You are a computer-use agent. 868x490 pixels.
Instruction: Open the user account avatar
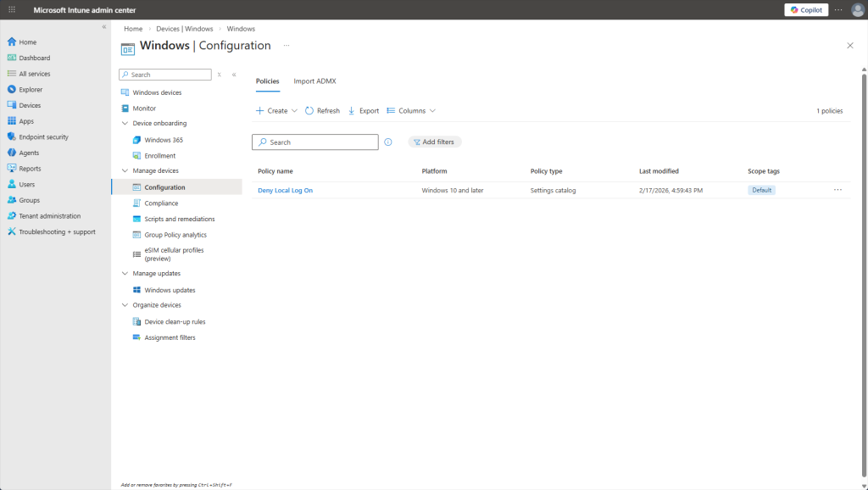857,9
